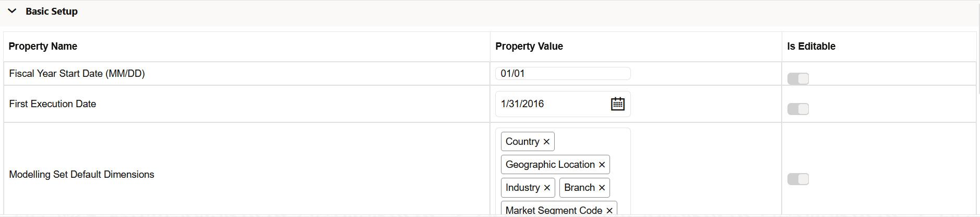Select the Is Editable column header
Screen dimensions: 980x217
[811, 46]
